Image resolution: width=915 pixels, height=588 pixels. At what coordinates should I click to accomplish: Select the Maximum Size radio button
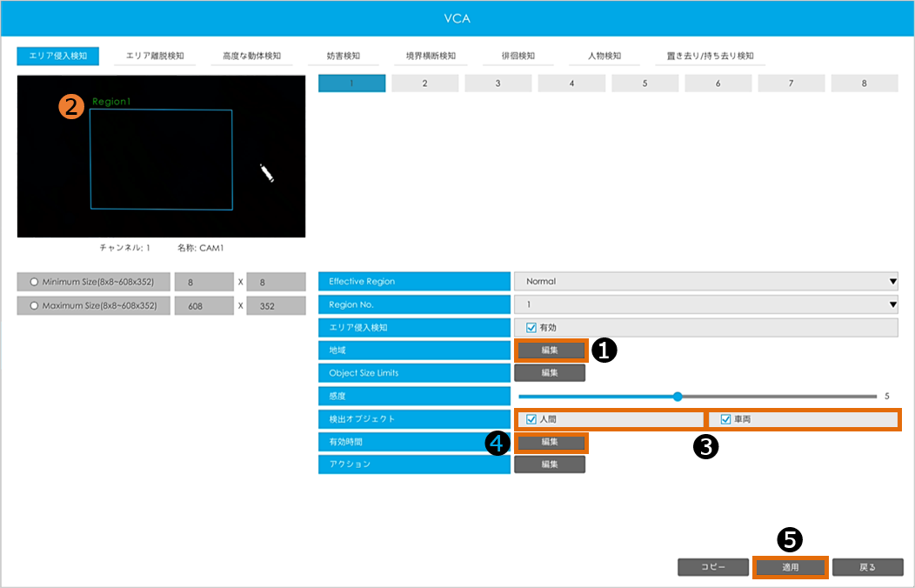coord(34,306)
